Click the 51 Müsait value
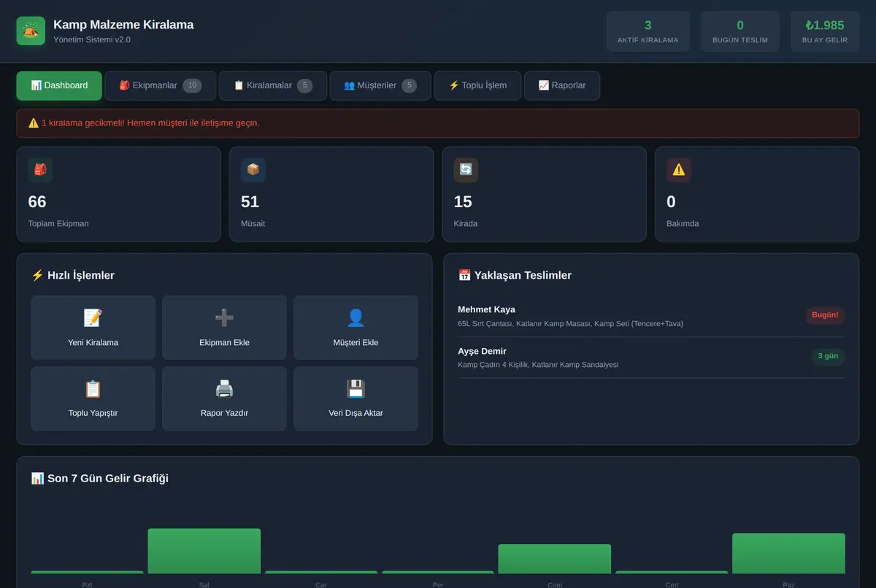The height and width of the screenshot is (588, 876). click(x=250, y=201)
